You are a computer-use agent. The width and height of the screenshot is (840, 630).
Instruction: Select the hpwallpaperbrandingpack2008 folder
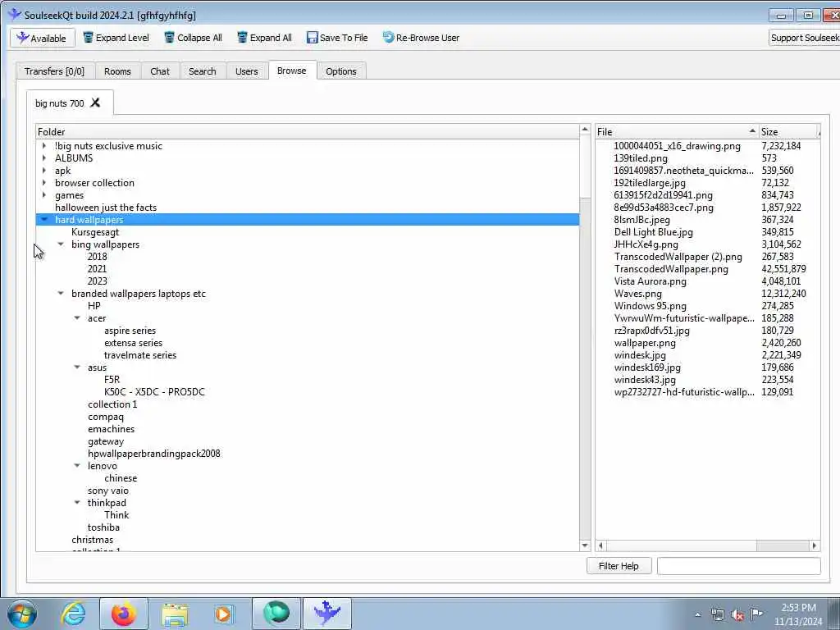coord(153,454)
